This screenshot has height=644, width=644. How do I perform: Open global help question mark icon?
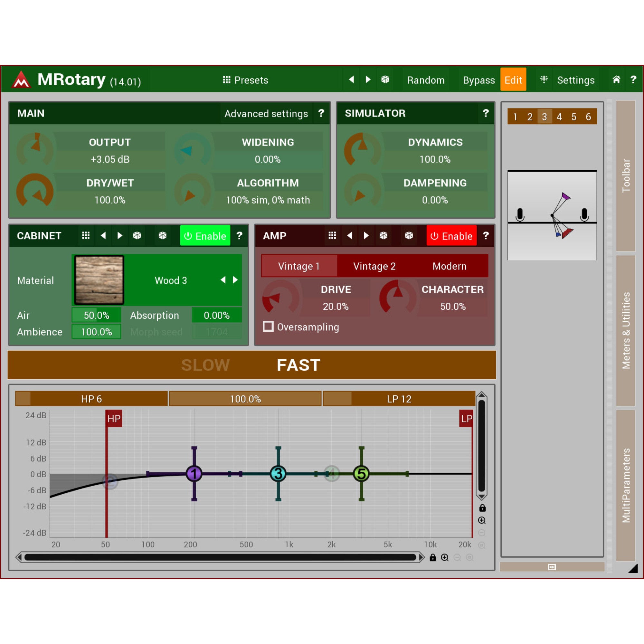[633, 80]
